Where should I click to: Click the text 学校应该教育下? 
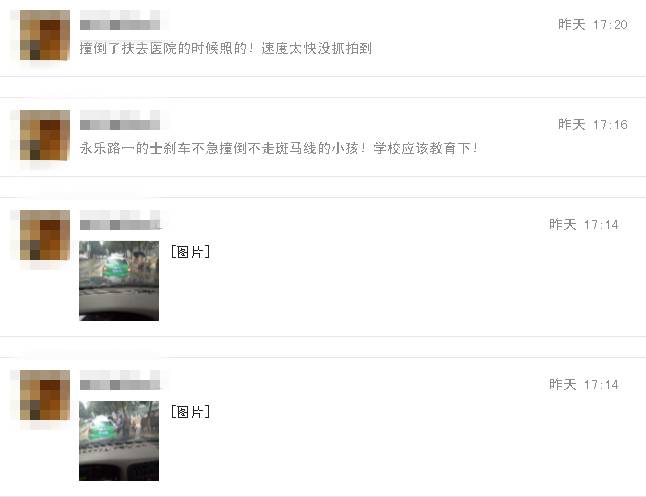point(422,148)
